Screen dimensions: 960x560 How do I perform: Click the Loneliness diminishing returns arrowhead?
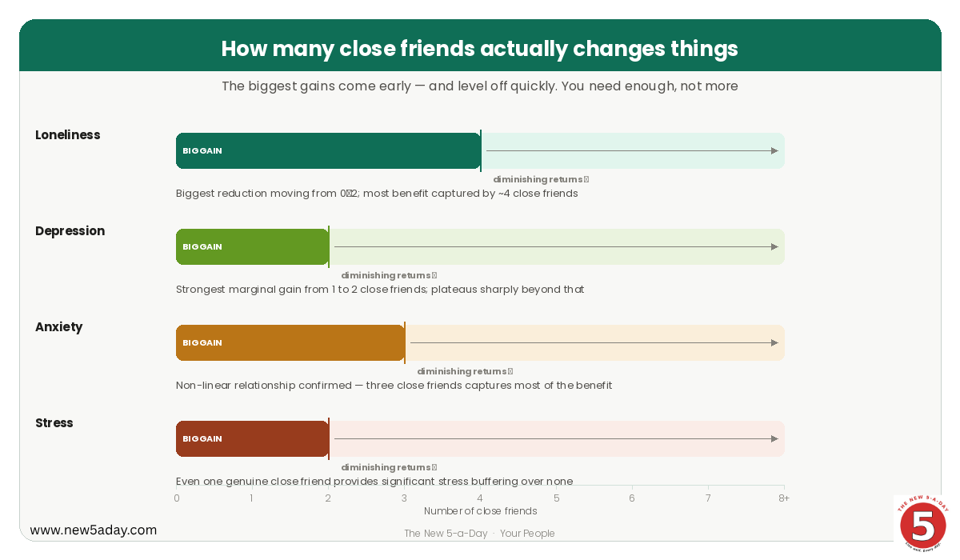774,150
